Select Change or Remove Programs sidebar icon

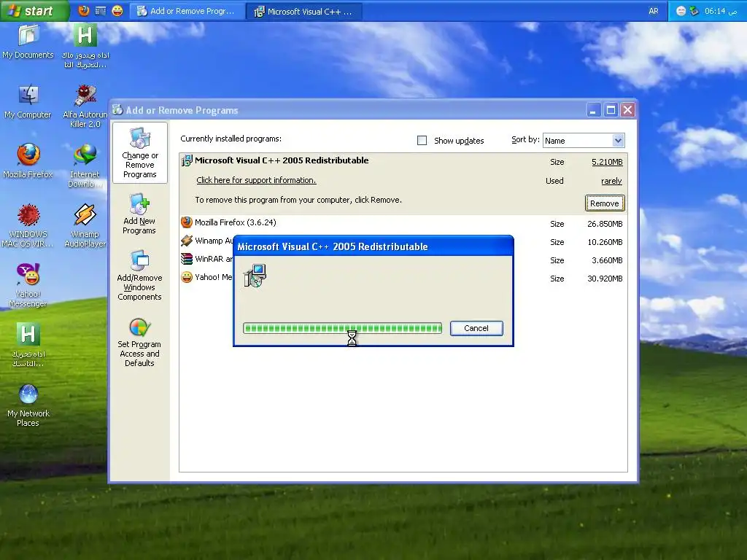point(139,152)
